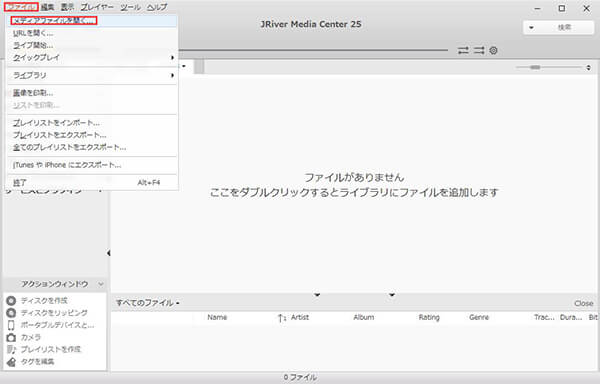Viewport: 600px width, 384px height.
Task: Choose 画像を印刷 from the menu
Action: coord(92,93)
